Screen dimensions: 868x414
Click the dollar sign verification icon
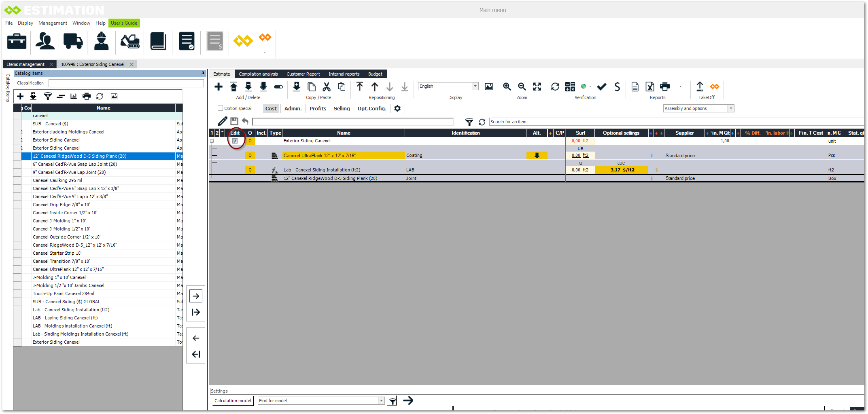pos(617,87)
